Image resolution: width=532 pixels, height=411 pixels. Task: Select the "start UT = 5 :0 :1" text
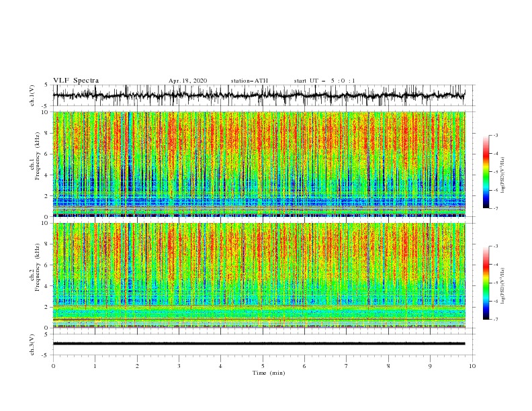pyautogui.click(x=324, y=81)
